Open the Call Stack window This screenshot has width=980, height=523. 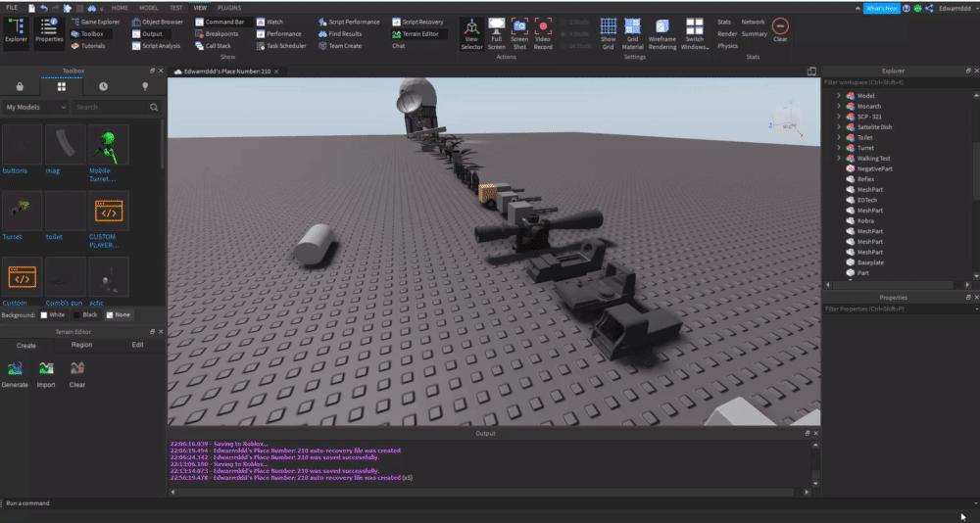pos(213,46)
